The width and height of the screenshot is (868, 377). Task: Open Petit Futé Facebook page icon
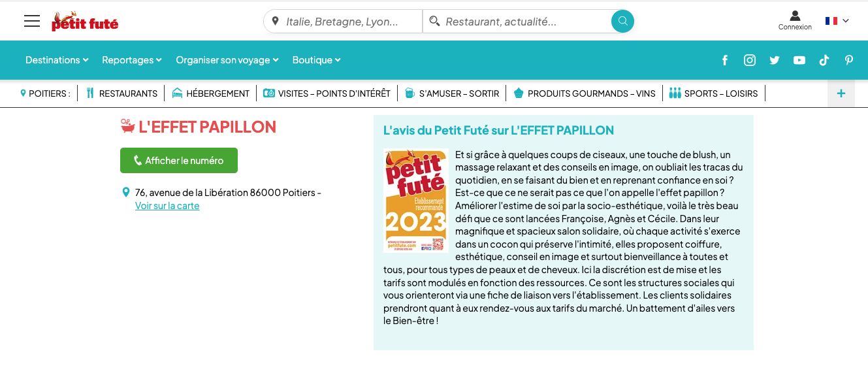[725, 60]
